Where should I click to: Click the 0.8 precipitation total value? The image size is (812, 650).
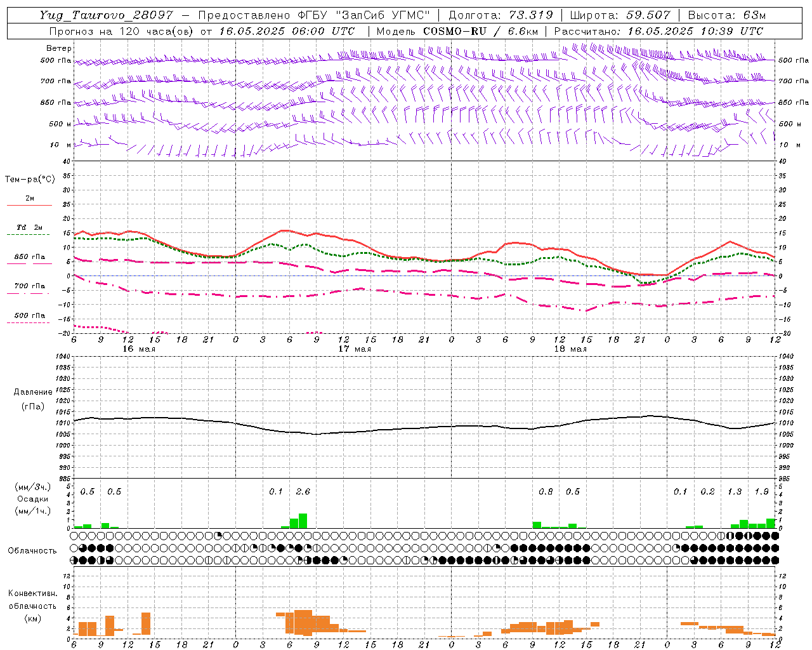pyautogui.click(x=546, y=491)
